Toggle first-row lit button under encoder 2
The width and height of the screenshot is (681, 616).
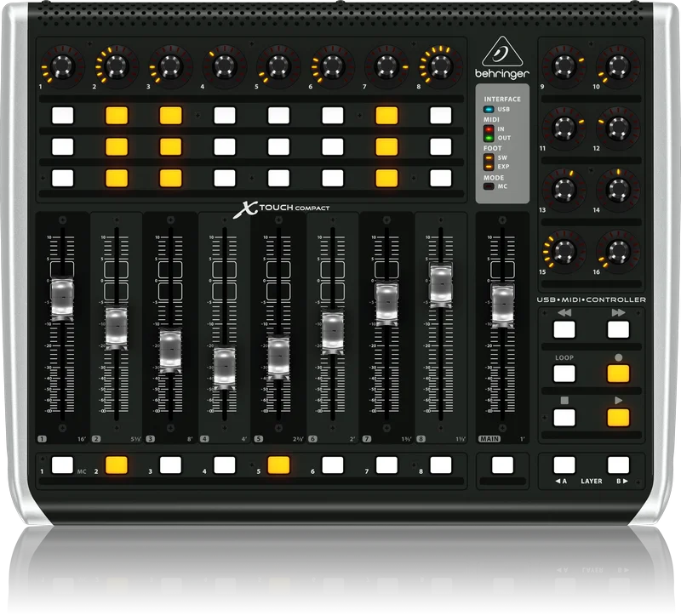(117, 116)
